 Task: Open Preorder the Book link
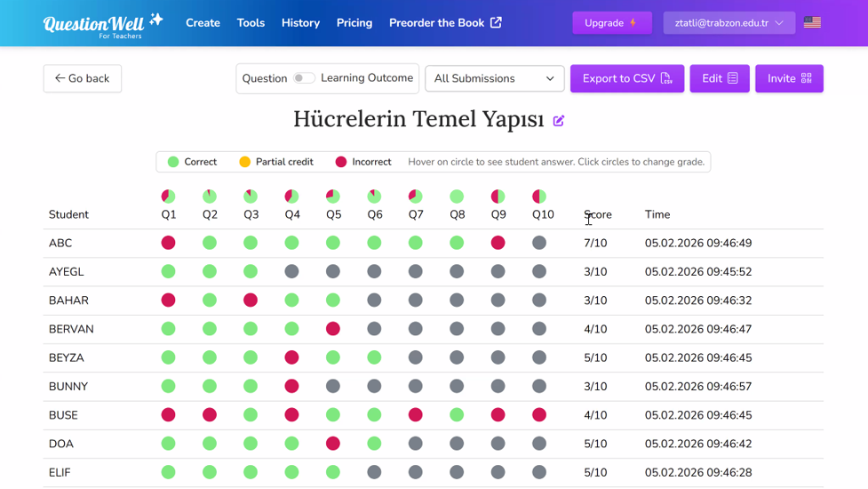[x=445, y=23]
